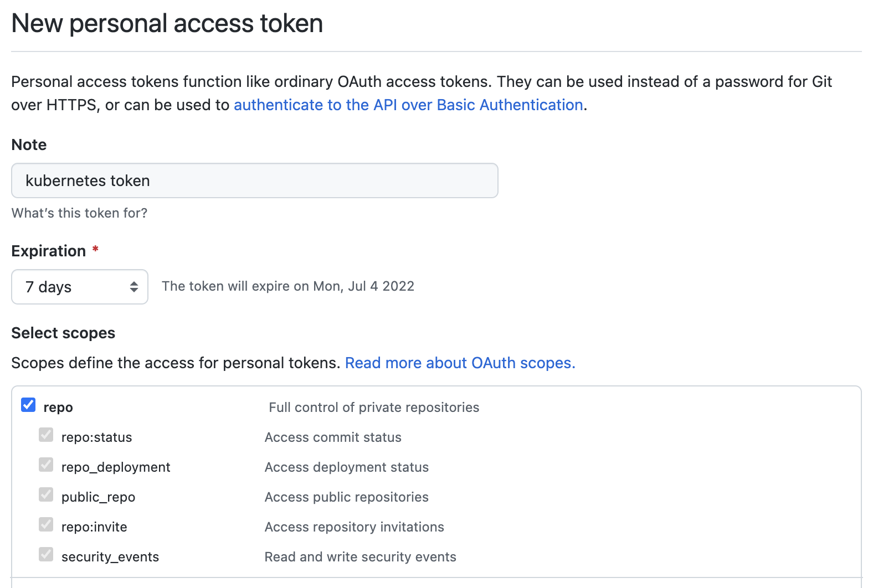Click the up-down arrows inside Expiration selector
Image resolution: width=873 pixels, height=588 pixels.
pos(133,287)
